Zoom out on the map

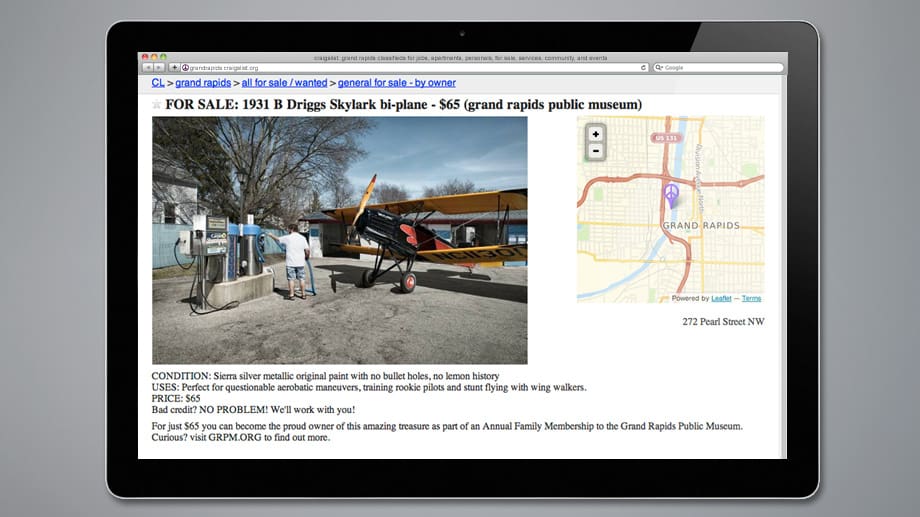pos(596,151)
